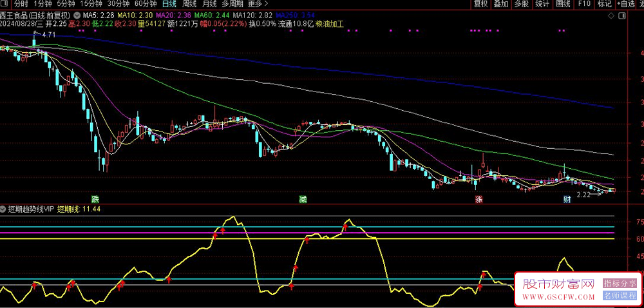The height and width of the screenshot is (308, 644).
Task: Click the 标记 mark button
Action: click(x=605, y=4)
